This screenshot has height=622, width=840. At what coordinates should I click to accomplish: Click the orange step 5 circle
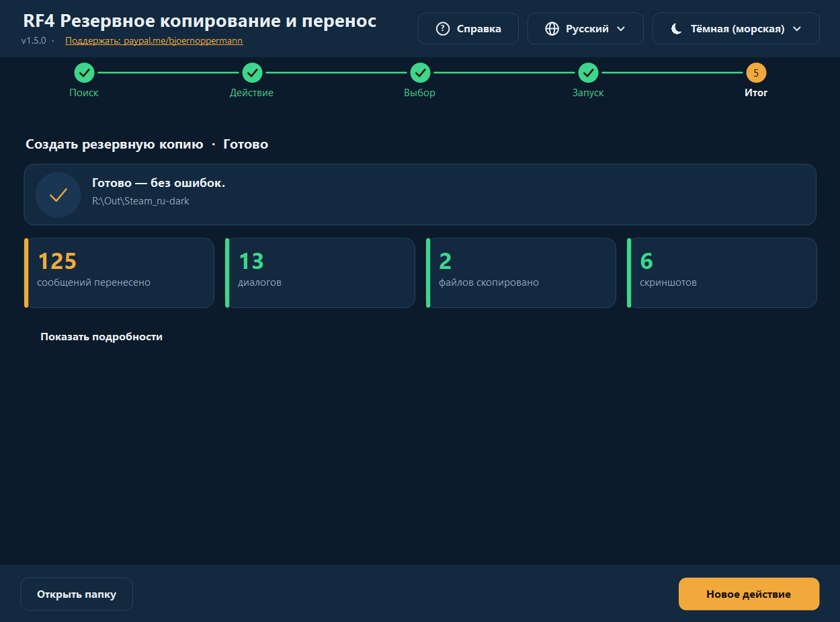[x=756, y=73]
